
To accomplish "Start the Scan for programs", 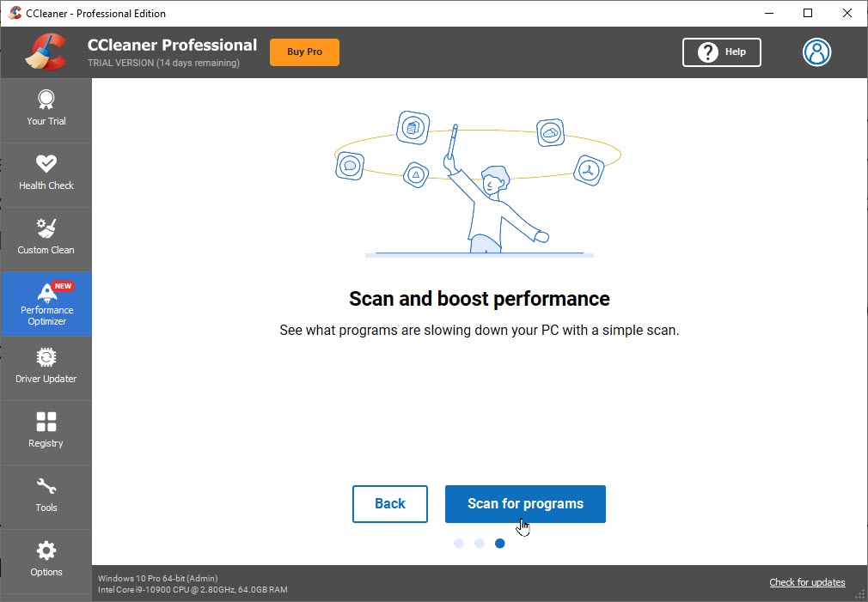I will [524, 504].
